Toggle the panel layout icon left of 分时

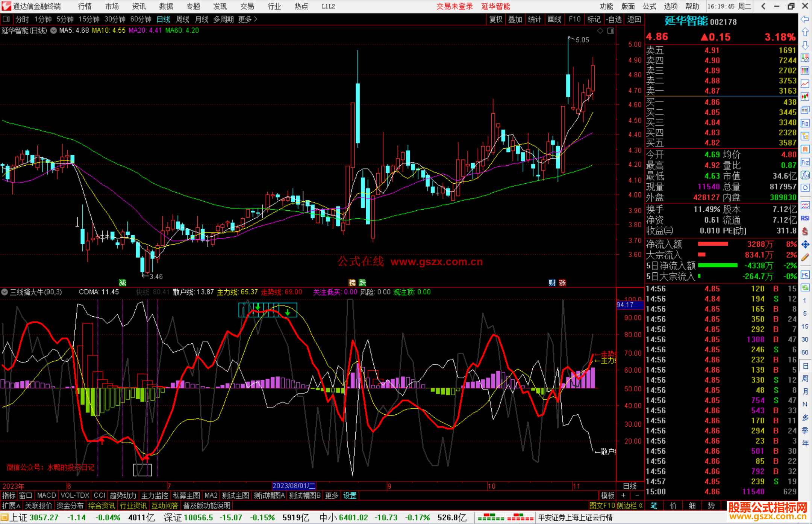coord(6,19)
